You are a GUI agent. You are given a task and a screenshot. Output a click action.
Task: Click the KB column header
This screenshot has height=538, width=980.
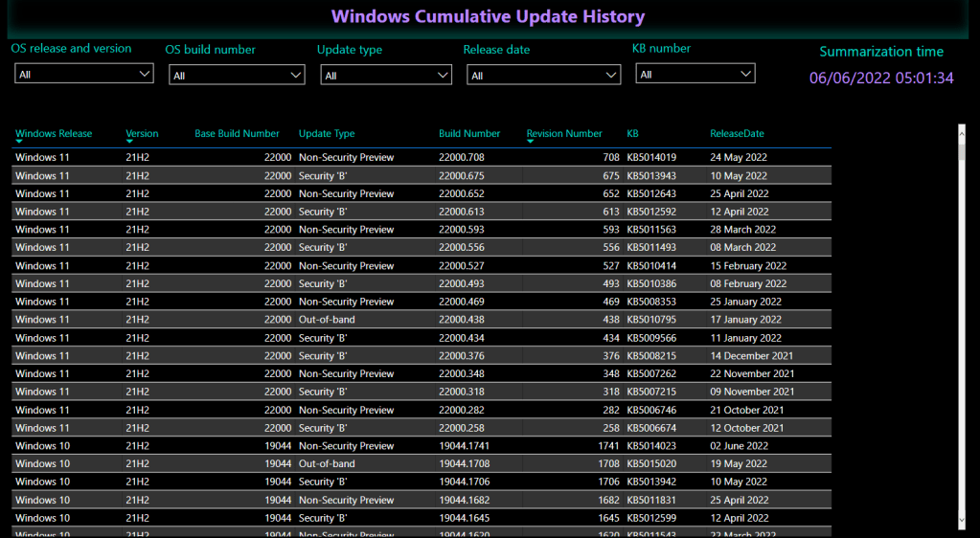[632, 134]
